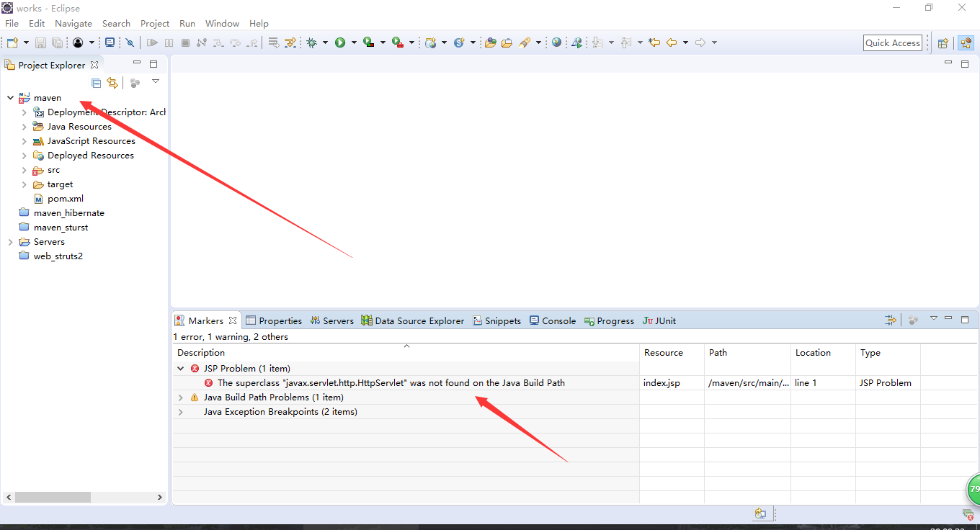The image size is (980, 530).
Task: Click the Suspend debug icon
Action: click(169, 42)
